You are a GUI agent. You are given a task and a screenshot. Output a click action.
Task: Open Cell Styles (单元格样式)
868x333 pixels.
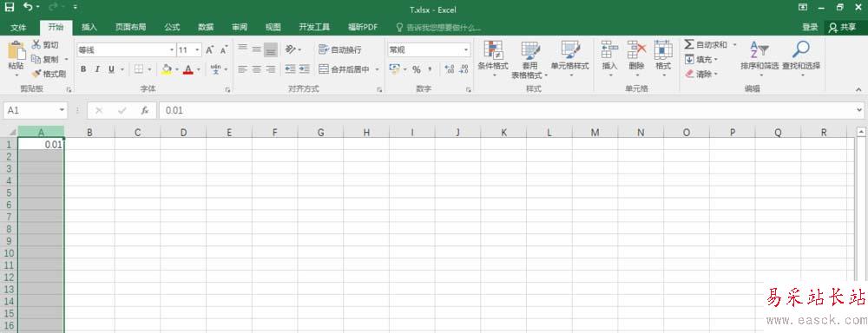click(x=569, y=59)
